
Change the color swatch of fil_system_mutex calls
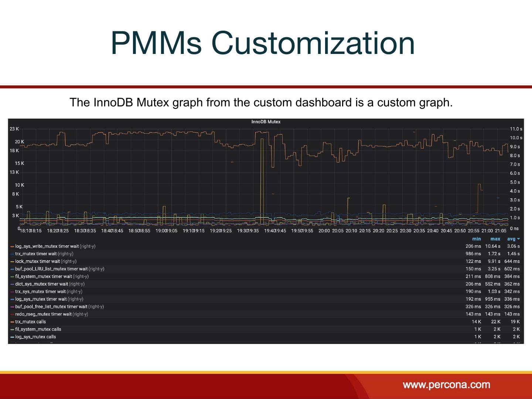(x=12, y=330)
